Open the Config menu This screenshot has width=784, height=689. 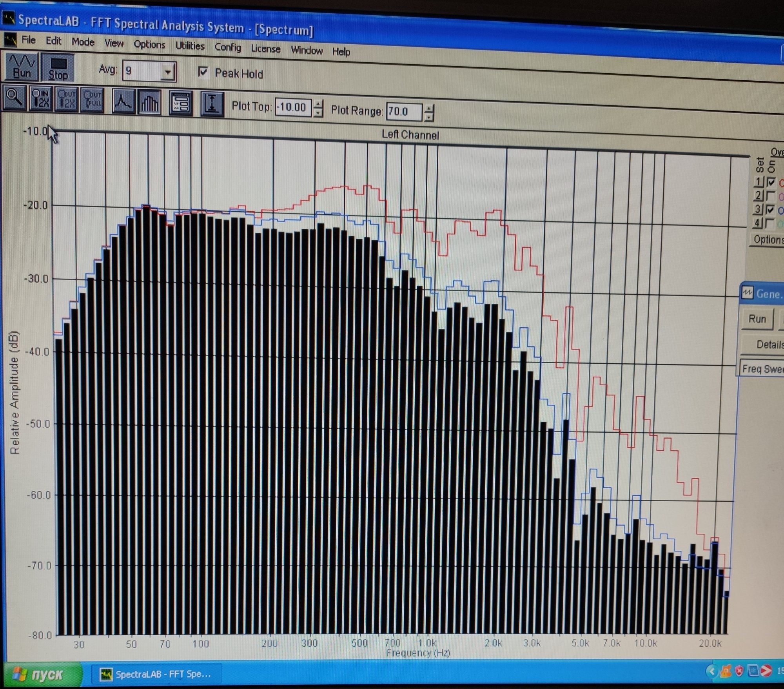pyautogui.click(x=228, y=47)
